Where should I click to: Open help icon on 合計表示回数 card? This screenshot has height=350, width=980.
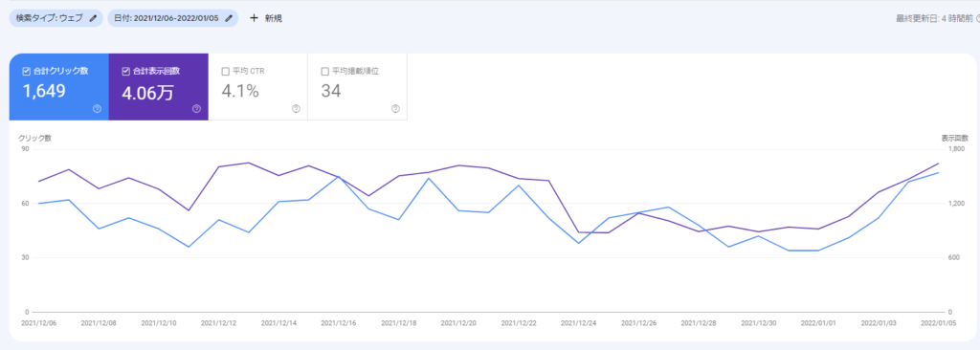tap(196, 109)
